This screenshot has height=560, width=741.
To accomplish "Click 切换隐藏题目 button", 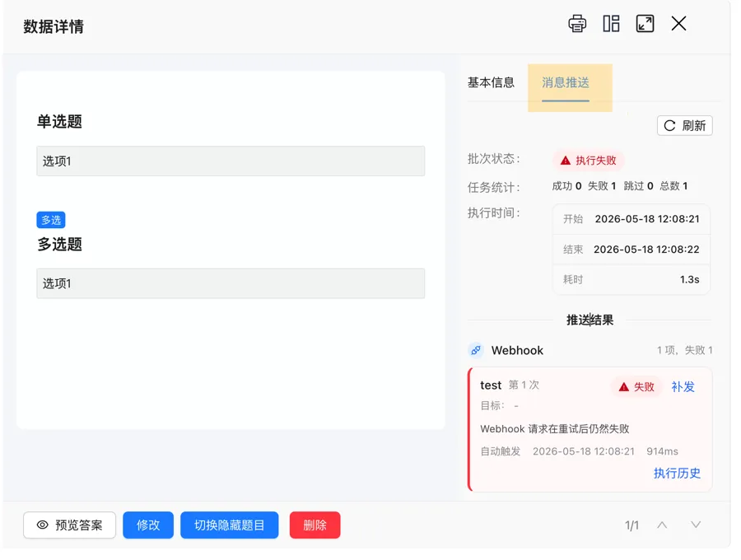I will pos(229,525).
